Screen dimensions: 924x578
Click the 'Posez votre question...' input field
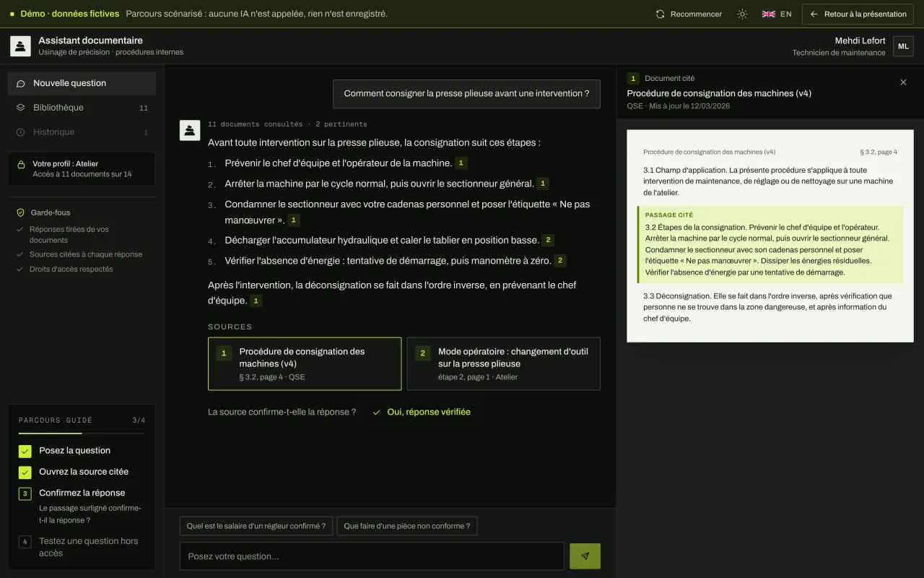pyautogui.click(x=372, y=556)
